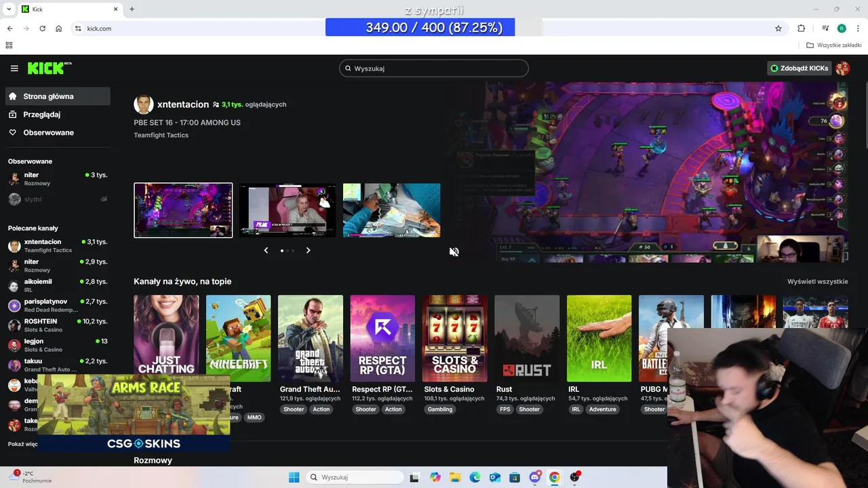
Task: Open recommended channel parisplatynov
Action: point(58,305)
